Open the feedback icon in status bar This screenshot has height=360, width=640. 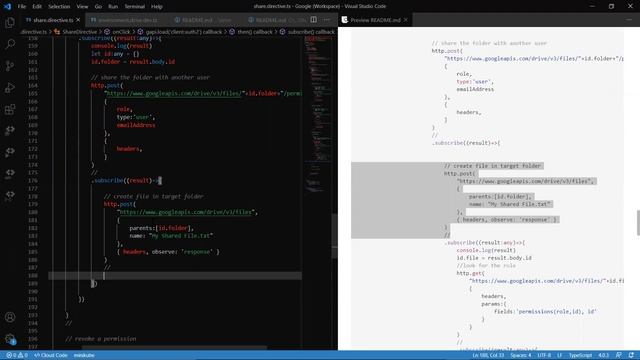pyautogui.click(x=619, y=355)
